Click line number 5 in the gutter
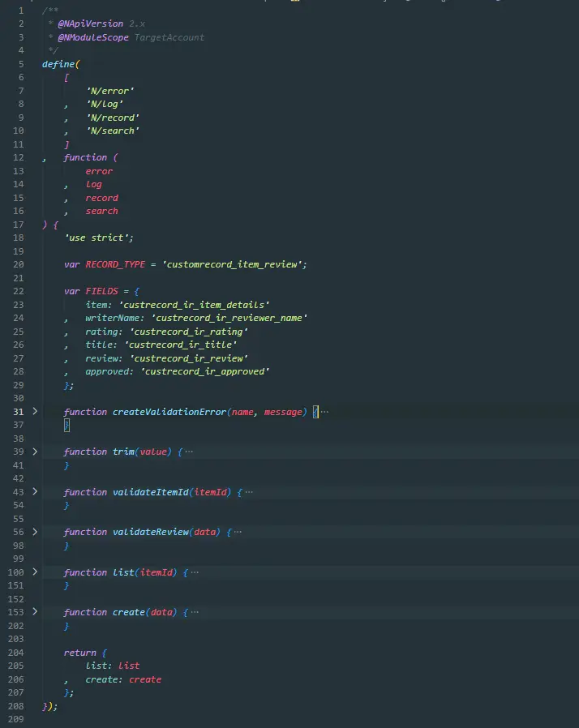This screenshot has height=728, width=579. [x=21, y=64]
